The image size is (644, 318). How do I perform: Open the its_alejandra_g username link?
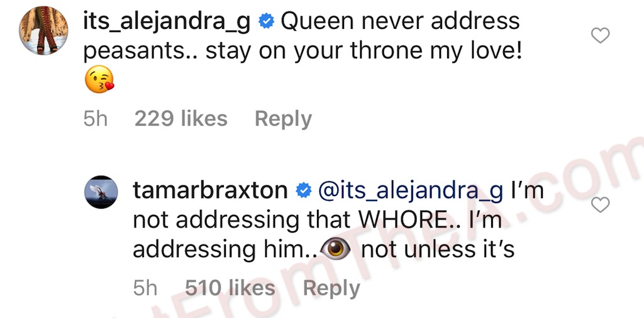click(x=167, y=22)
